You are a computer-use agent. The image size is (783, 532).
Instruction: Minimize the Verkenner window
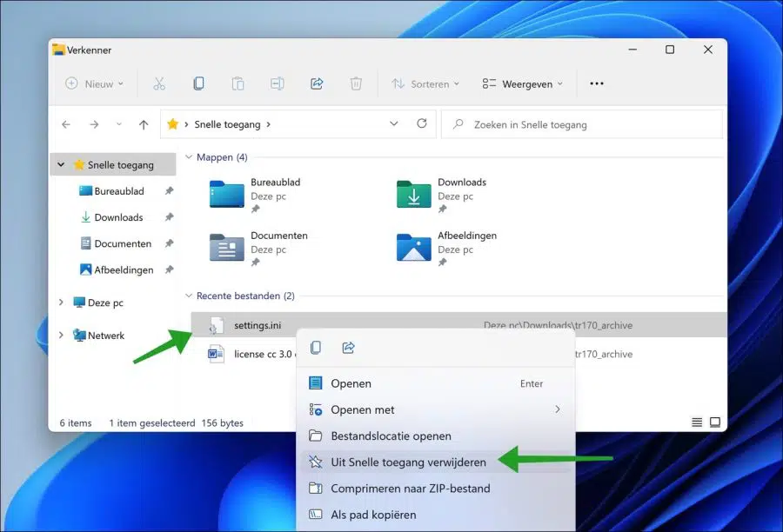tap(632, 50)
